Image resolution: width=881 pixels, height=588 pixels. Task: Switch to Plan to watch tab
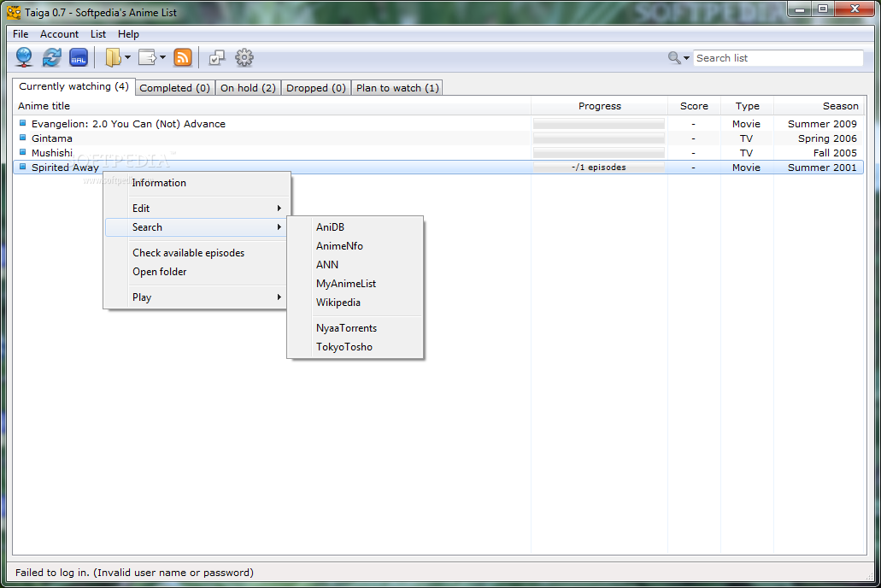click(397, 88)
